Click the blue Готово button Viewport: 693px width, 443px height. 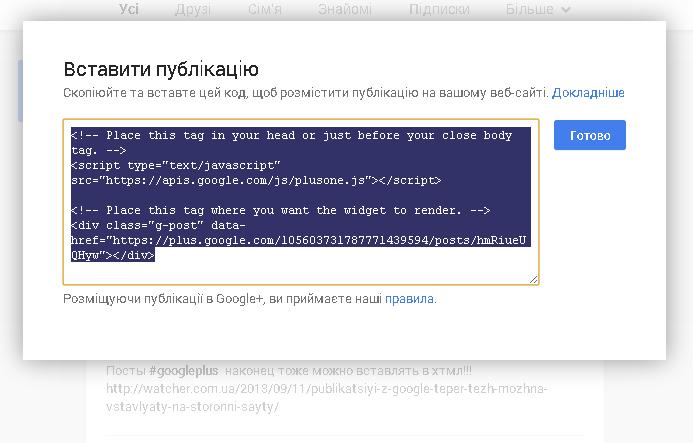[590, 135]
